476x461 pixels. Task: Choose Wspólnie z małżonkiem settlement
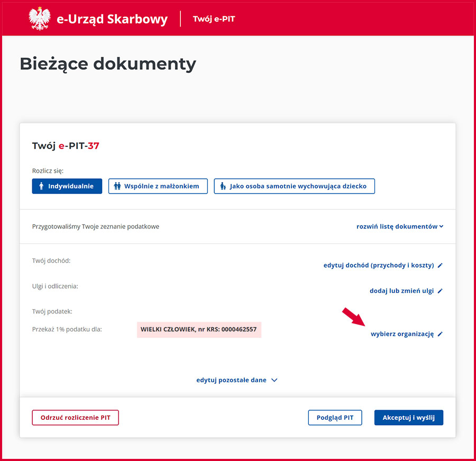(158, 186)
